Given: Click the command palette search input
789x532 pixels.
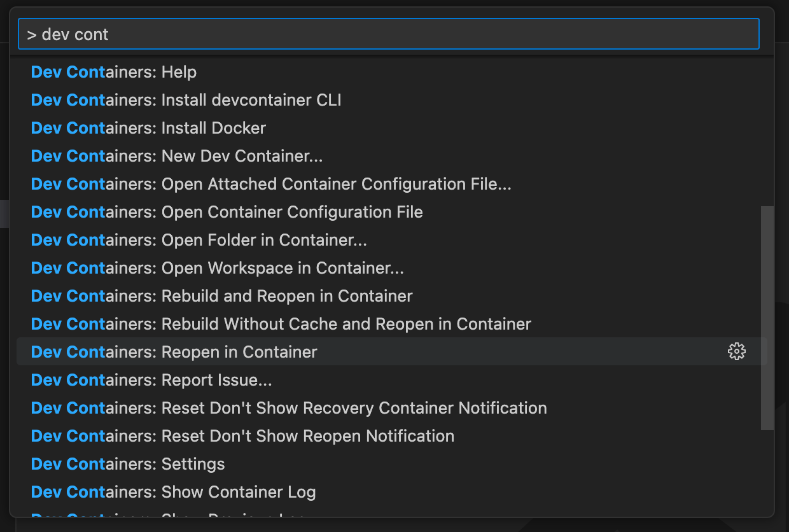Looking at the screenshot, I should click(388, 34).
